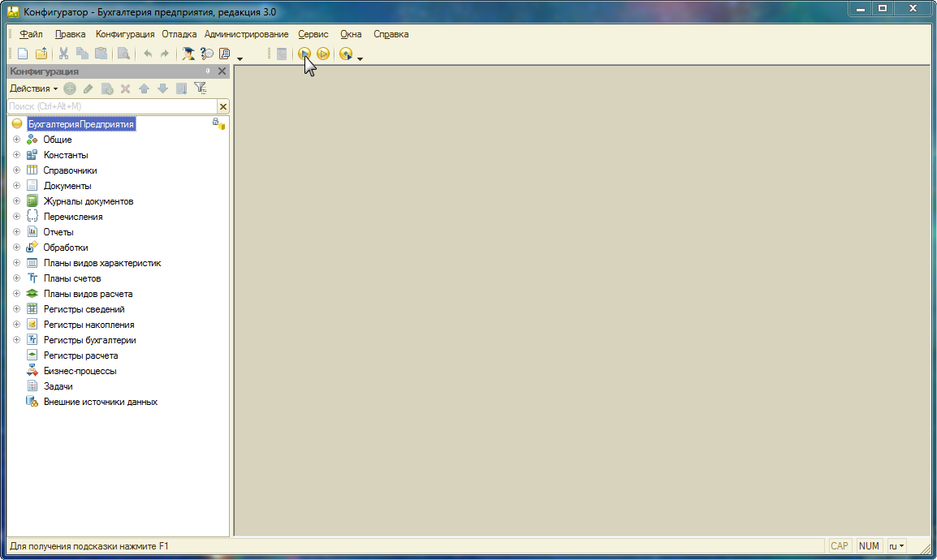Screen dimensions: 937x560
Task: Click the Undo arrow icon
Action: tap(148, 54)
